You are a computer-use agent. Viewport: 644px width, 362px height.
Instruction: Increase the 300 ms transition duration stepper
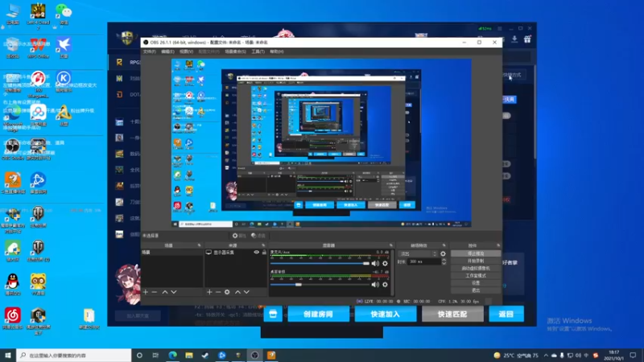point(444,260)
